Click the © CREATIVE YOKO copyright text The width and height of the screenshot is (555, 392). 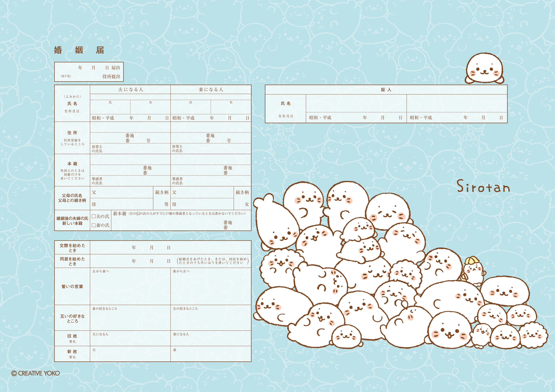[x=36, y=373]
